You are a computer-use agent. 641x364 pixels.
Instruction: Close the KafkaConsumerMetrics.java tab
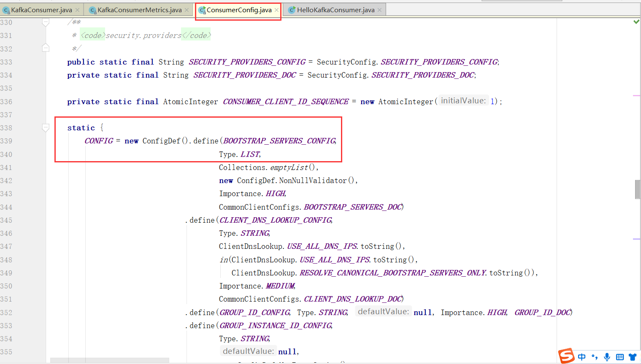pyautogui.click(x=187, y=10)
